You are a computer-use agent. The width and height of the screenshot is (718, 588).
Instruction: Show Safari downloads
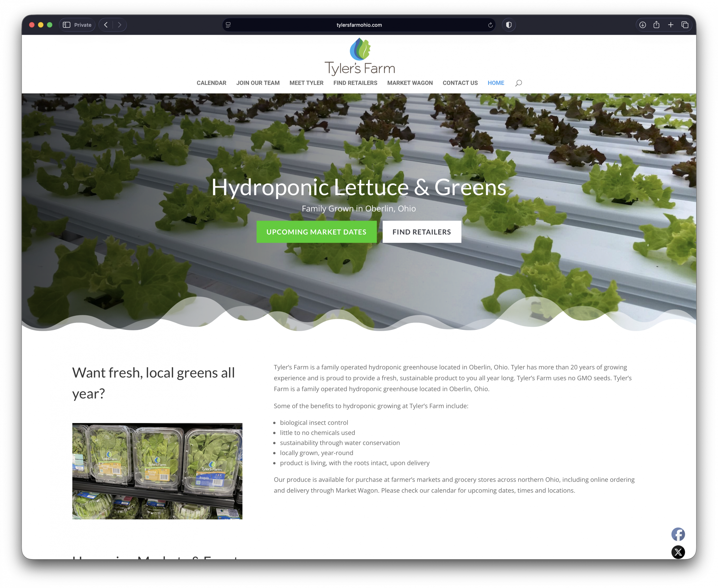(642, 25)
